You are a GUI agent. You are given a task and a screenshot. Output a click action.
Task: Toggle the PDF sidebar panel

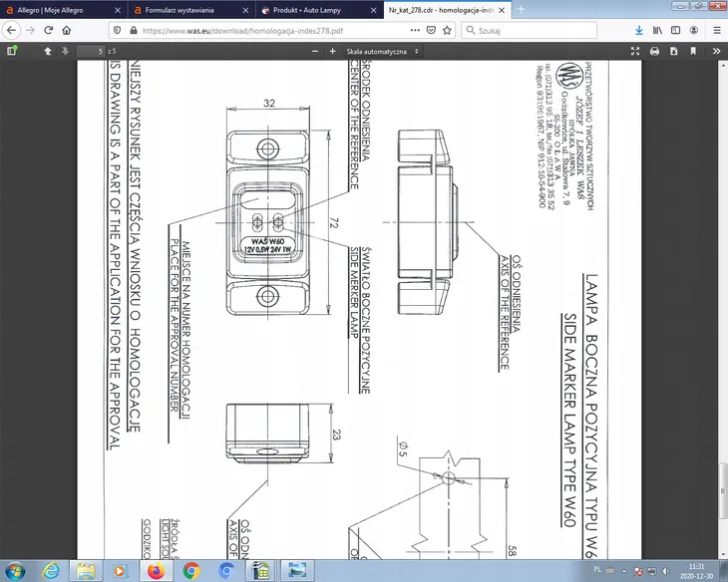12,51
